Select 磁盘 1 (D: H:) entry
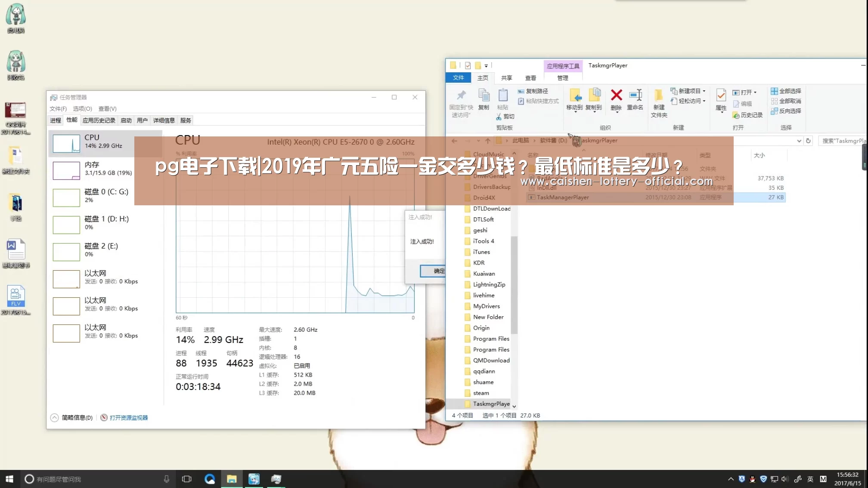Viewport: 868px width, 488px height. 105,225
